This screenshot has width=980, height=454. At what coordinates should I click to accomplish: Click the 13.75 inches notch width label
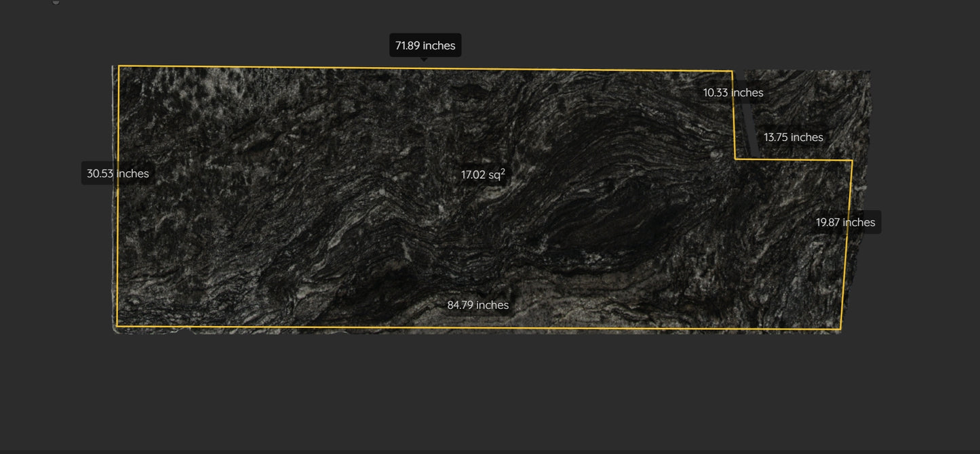pyautogui.click(x=793, y=137)
